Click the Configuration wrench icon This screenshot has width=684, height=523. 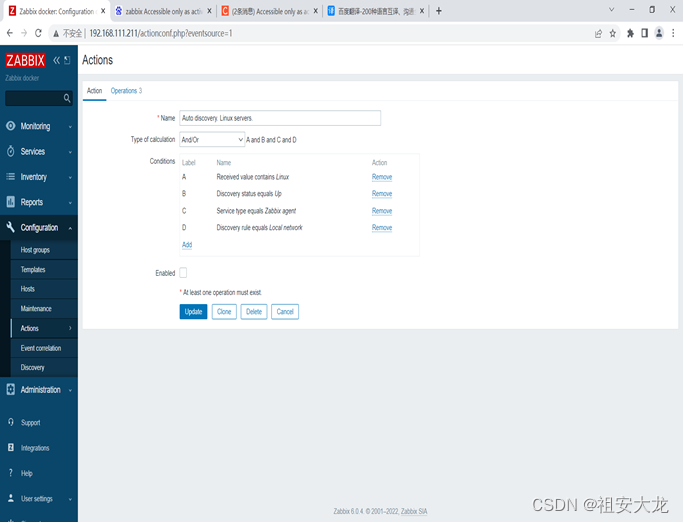(x=11, y=227)
